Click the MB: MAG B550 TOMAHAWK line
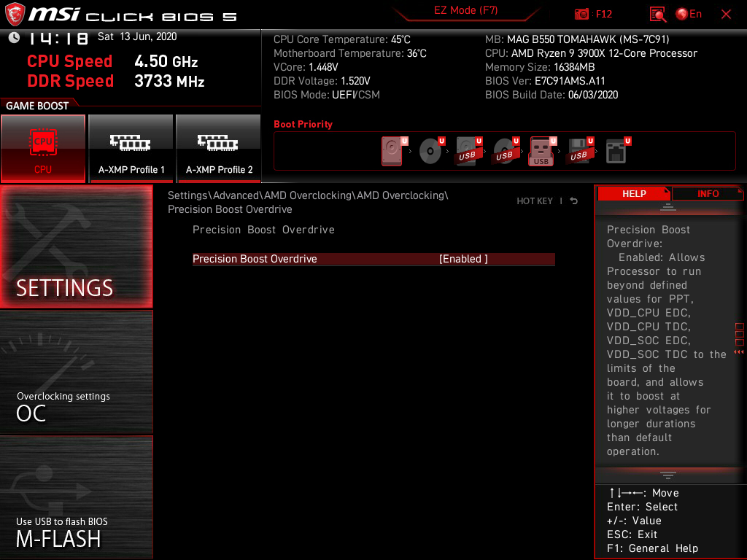 [577, 39]
